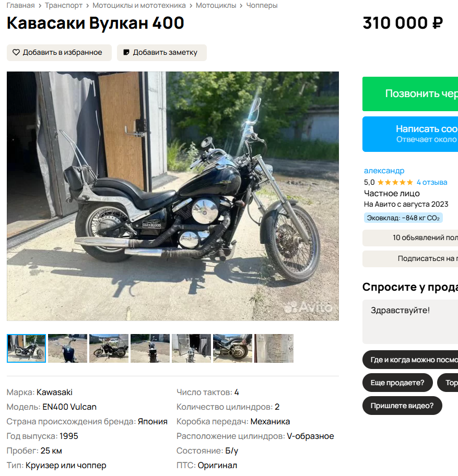The width and height of the screenshot is (458, 476).
Task: Open seller александр's profile
Action: coord(384,171)
